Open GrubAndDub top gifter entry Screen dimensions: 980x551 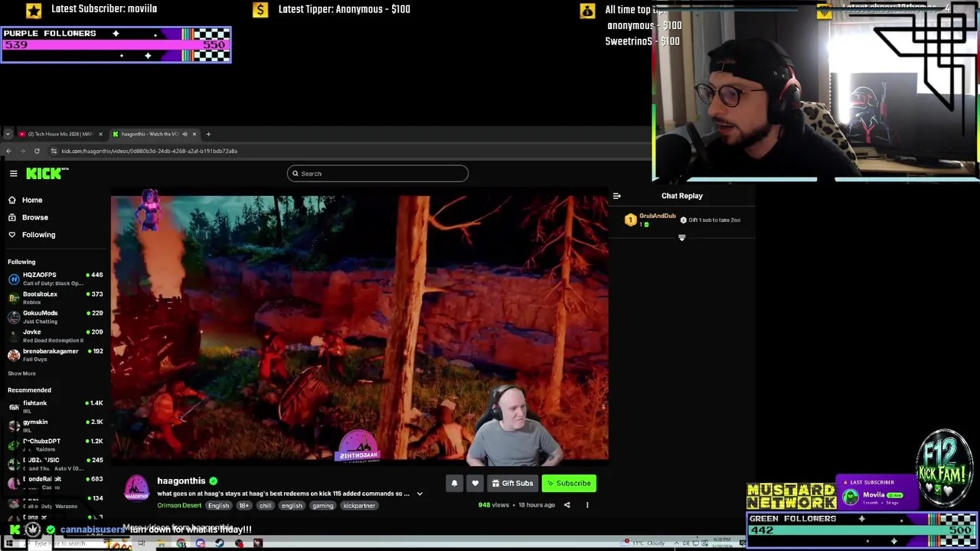coord(651,220)
